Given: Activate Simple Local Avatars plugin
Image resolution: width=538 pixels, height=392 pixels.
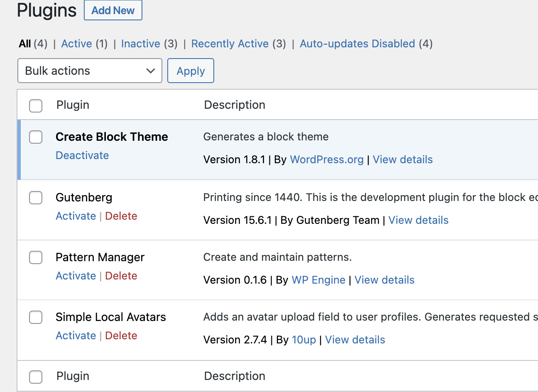Looking at the screenshot, I should 76,336.
